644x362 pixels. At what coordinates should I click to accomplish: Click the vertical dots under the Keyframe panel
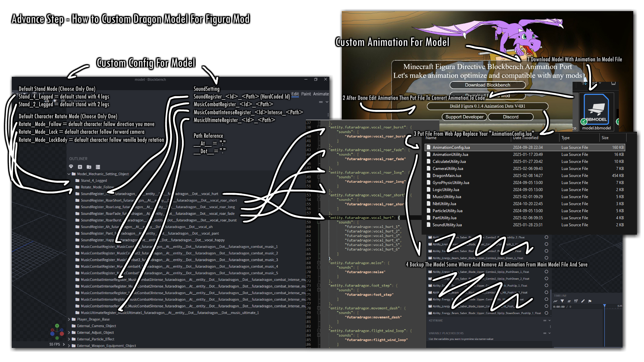(x=550, y=327)
